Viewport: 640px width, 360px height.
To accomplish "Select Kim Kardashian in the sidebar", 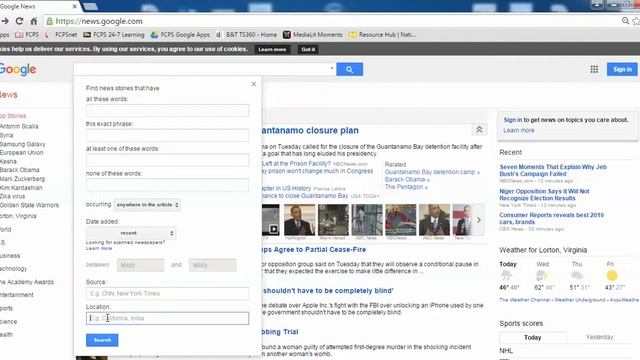I will pyautogui.click(x=21, y=188).
